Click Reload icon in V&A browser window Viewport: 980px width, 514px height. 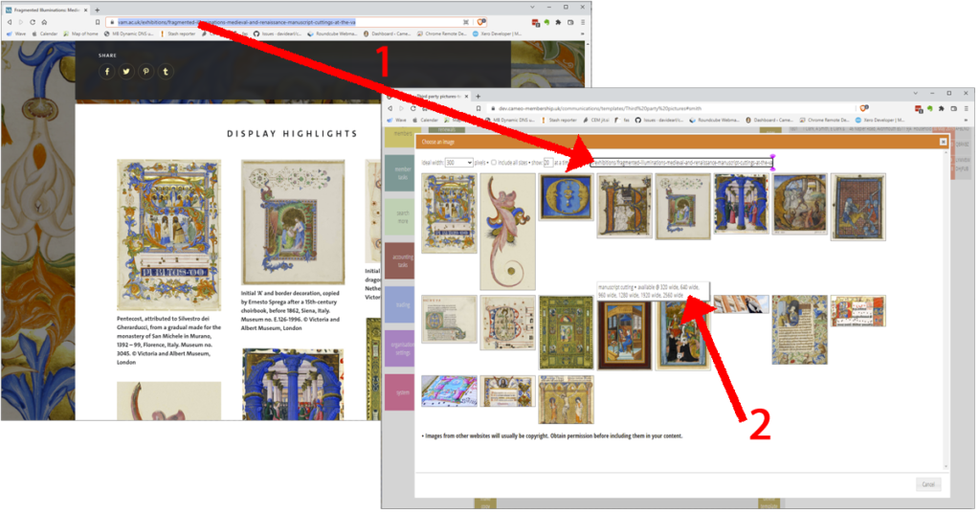(33, 22)
